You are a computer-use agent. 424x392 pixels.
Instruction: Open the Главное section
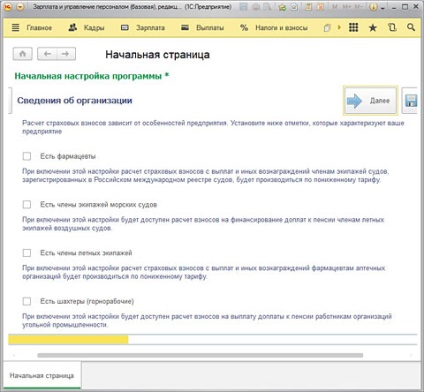coord(39,28)
